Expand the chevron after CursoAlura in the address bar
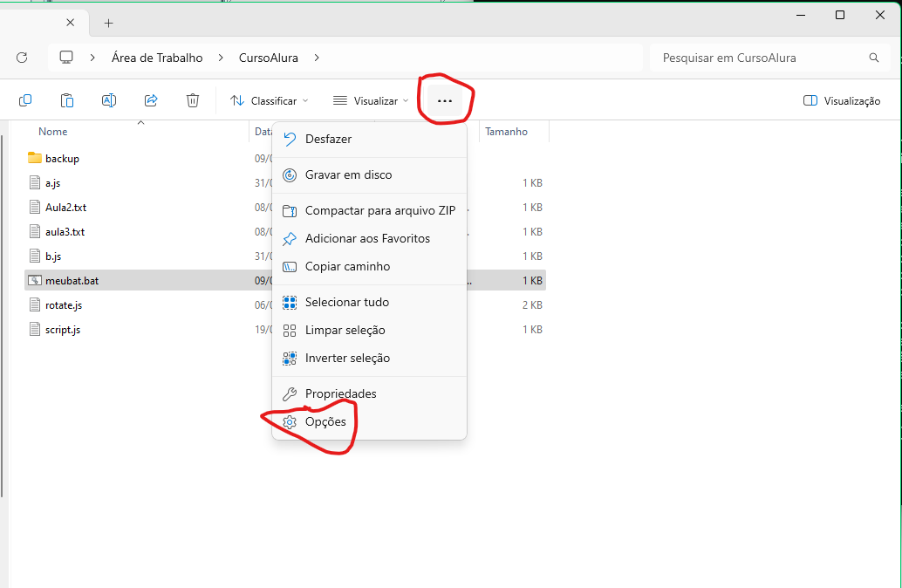This screenshot has height=588, width=902. coord(317,58)
